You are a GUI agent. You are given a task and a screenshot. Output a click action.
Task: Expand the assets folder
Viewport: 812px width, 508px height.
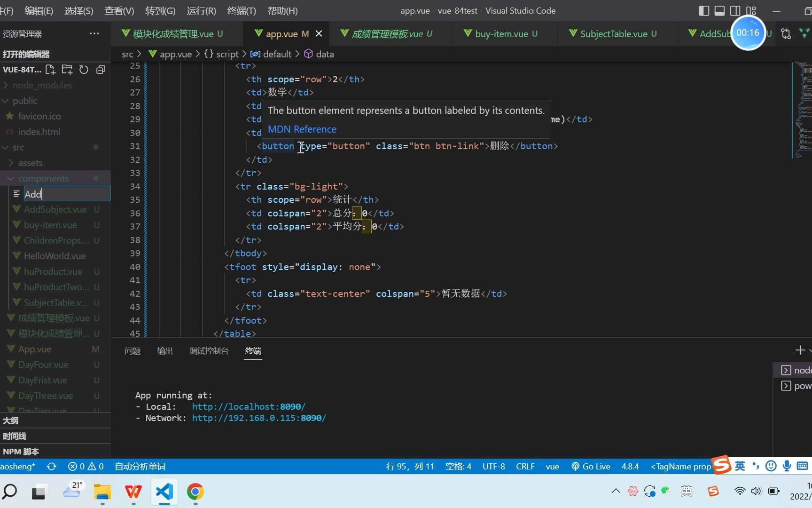tap(55, 163)
